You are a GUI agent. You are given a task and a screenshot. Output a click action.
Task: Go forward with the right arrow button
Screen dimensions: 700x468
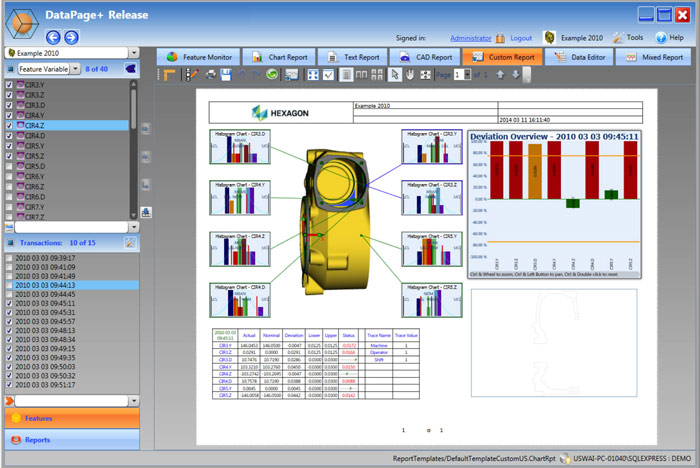coord(71,37)
